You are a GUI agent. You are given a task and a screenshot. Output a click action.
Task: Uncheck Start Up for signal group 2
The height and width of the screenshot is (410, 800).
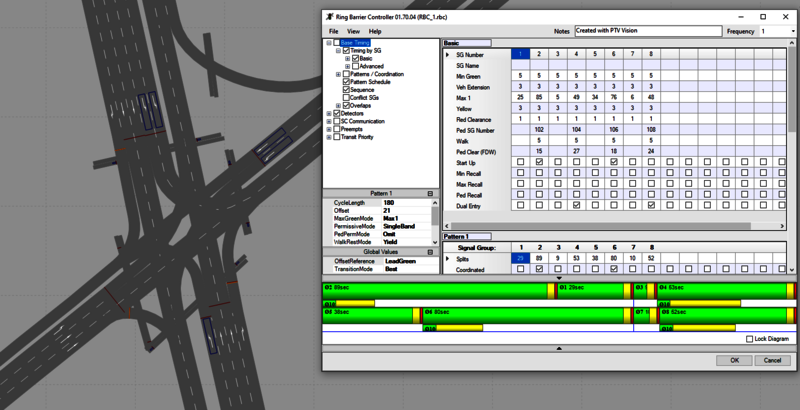(x=540, y=161)
